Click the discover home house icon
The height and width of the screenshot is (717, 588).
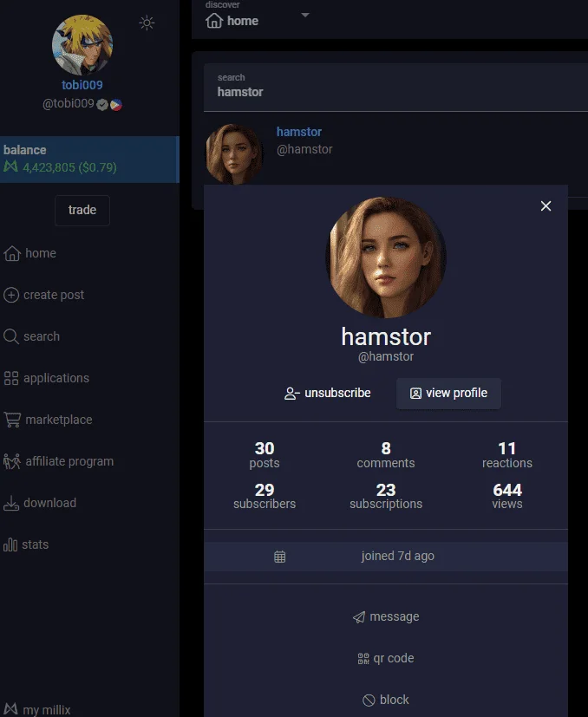(x=214, y=21)
